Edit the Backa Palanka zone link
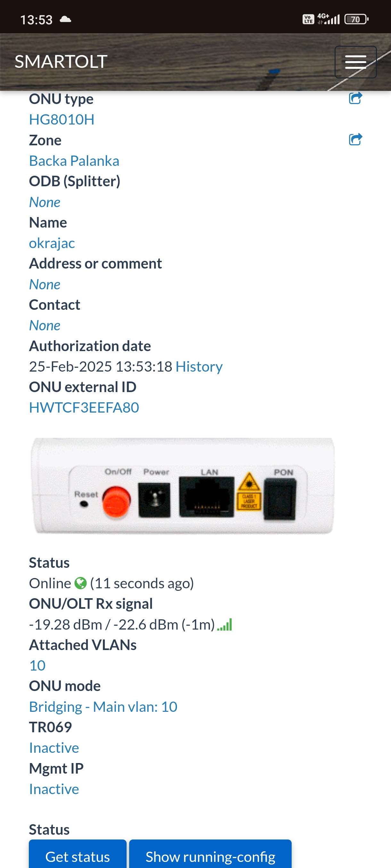 click(x=74, y=161)
